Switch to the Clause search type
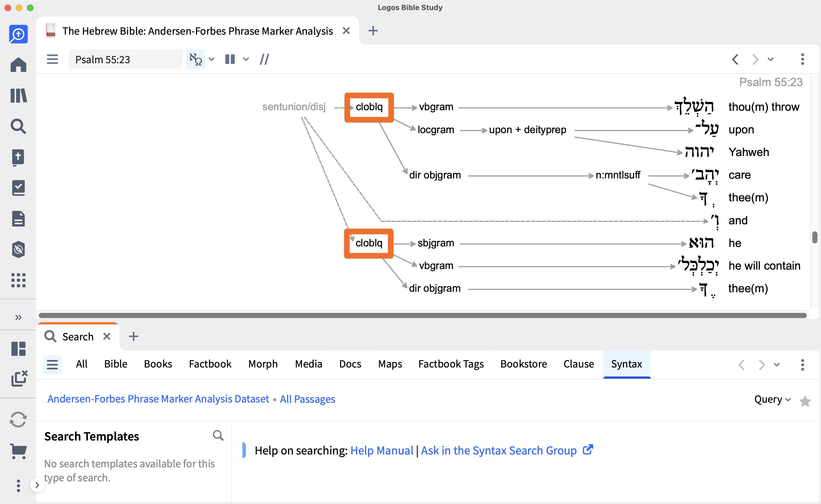This screenshot has height=504, width=821. 579,364
